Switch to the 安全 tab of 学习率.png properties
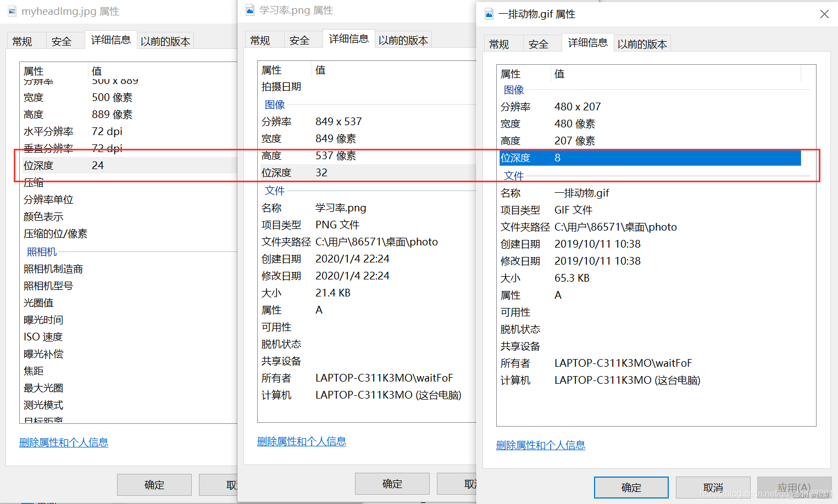Screen dimensions: 838x504 [x=301, y=39]
